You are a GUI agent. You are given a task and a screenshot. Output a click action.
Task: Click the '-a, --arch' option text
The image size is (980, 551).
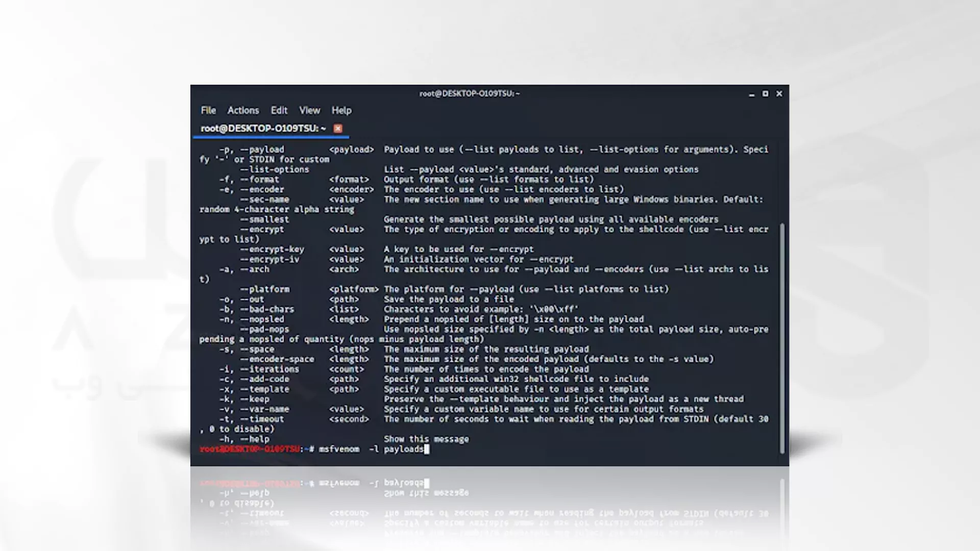(244, 269)
